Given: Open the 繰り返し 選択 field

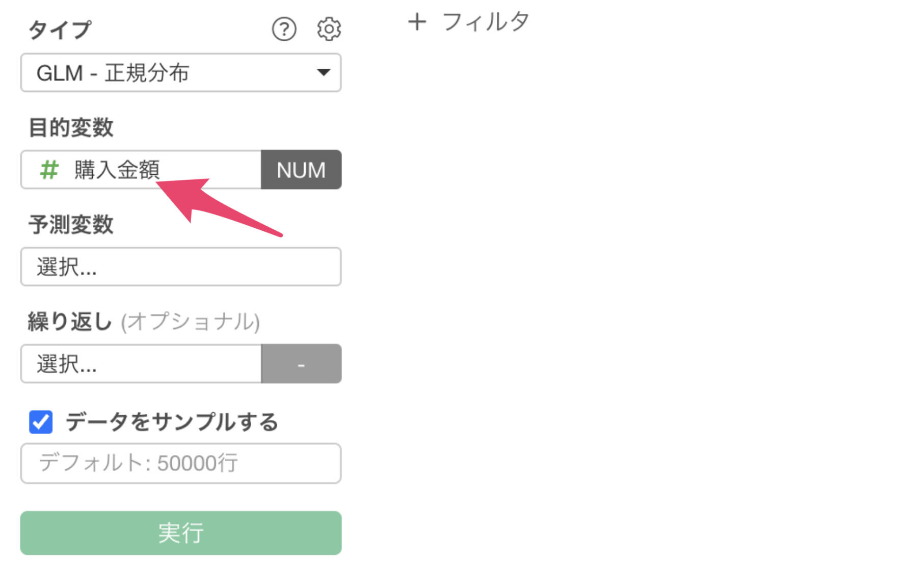Looking at the screenshot, I should tap(141, 364).
